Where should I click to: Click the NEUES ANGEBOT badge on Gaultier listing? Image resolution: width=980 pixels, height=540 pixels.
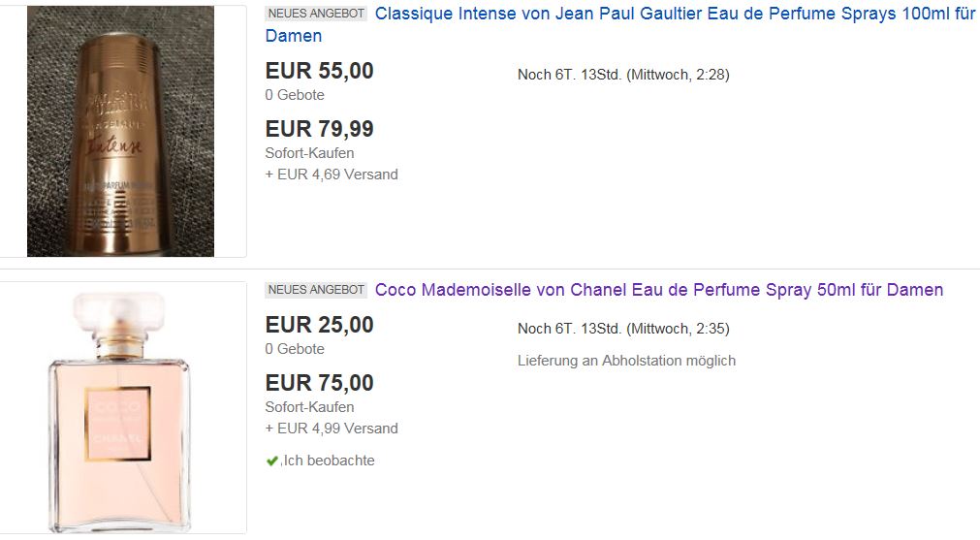[x=316, y=14]
